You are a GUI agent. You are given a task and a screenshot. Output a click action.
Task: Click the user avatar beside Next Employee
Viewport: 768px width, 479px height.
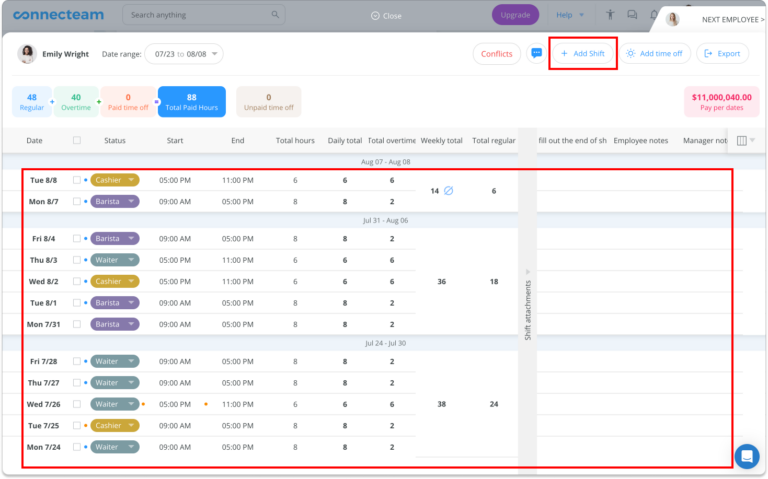pyautogui.click(x=673, y=19)
